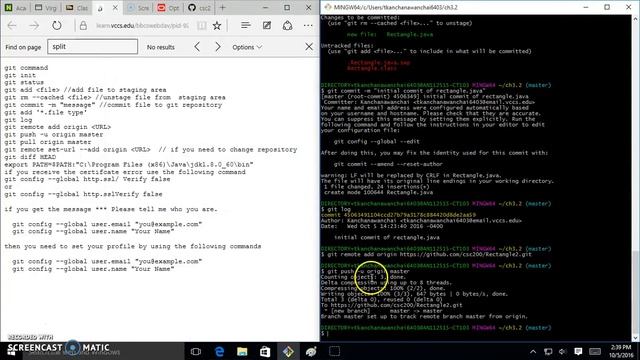This screenshot has height=360, width=640.
Task: Open reading view icon in address bar
Action: 202,25
